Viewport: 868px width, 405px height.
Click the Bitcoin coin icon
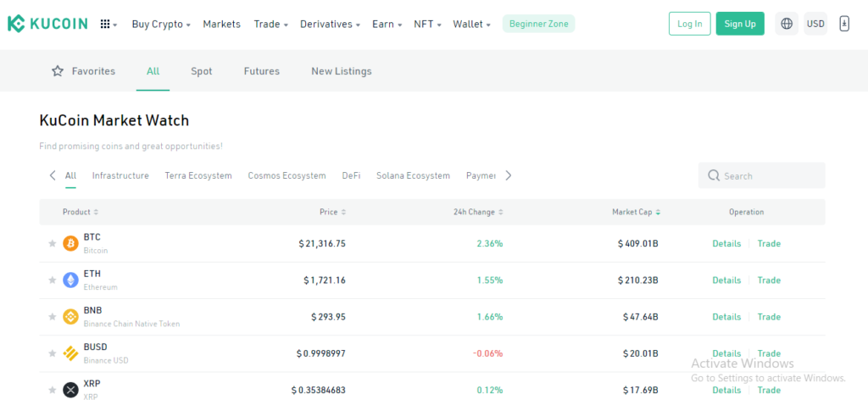click(70, 243)
